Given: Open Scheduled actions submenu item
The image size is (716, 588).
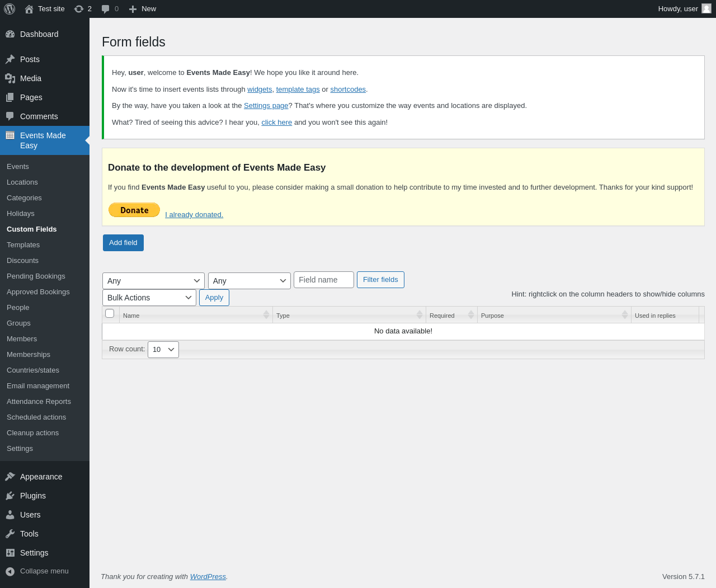Looking at the screenshot, I should click(x=36, y=417).
